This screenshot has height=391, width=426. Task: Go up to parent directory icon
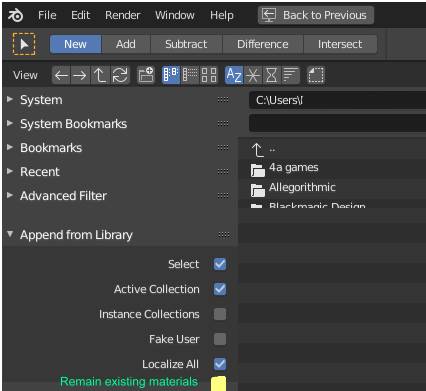click(99, 75)
